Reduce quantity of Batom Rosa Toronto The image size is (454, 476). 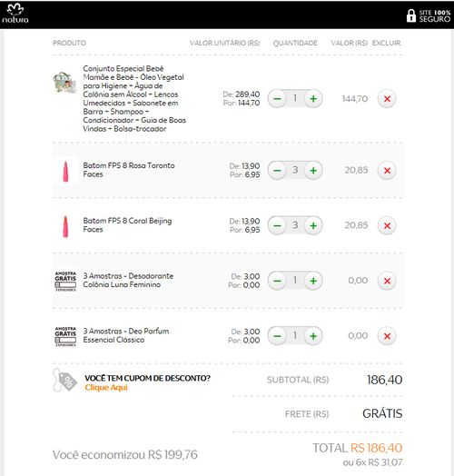[277, 170]
